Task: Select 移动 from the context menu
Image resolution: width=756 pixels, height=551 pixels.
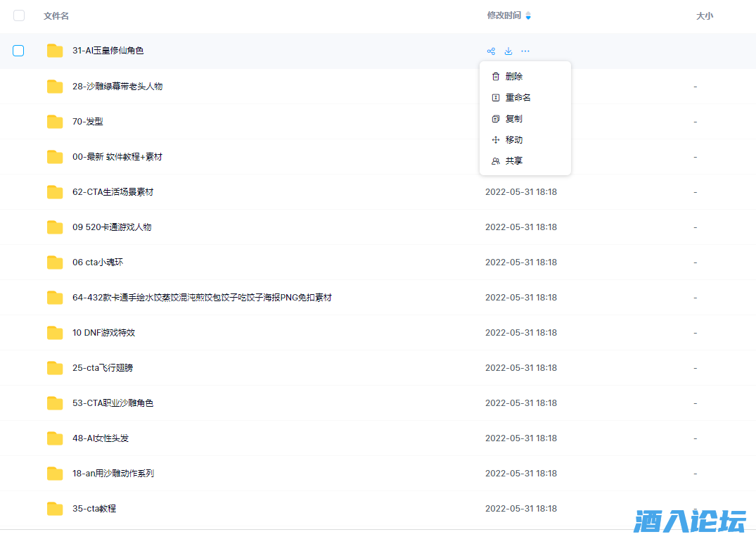Action: [x=513, y=139]
